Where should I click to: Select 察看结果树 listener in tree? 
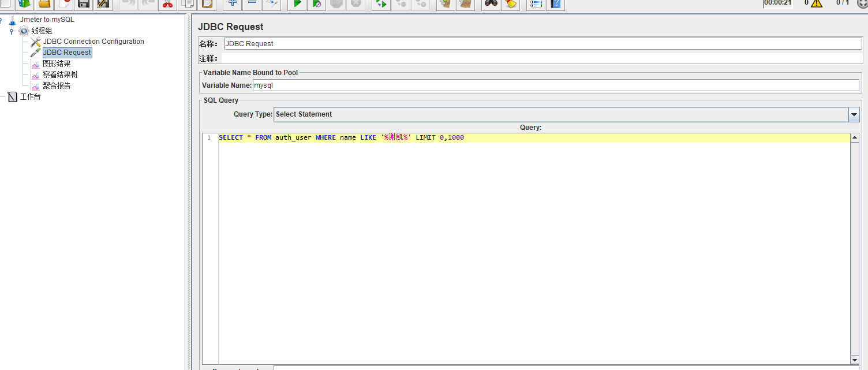click(60, 74)
